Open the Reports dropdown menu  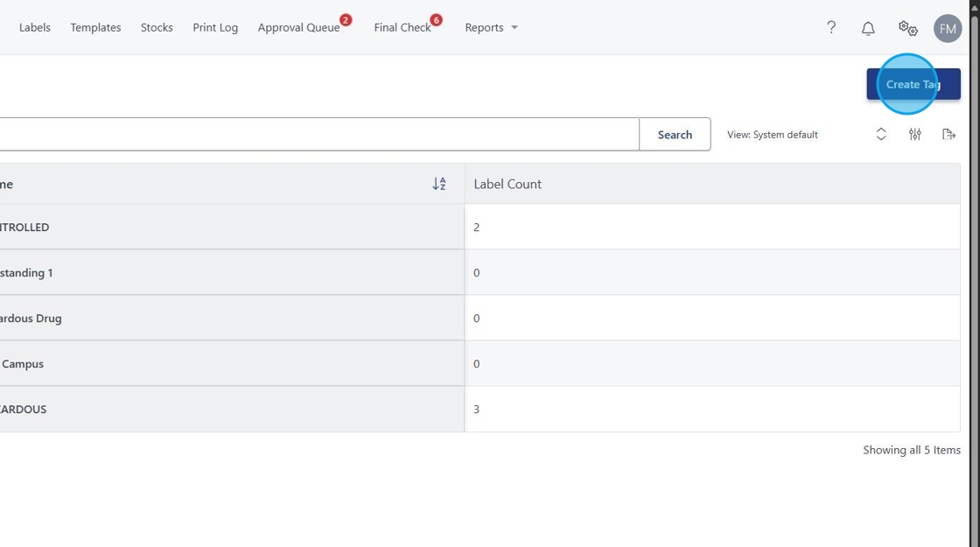coord(491,27)
